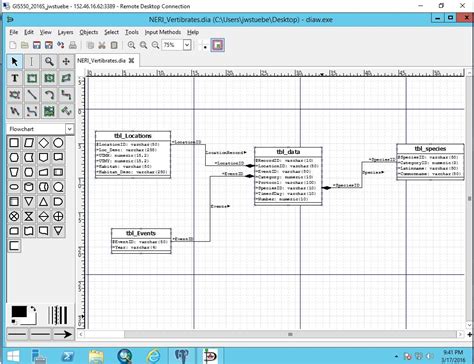Choose a line width from selector
Image resolution: width=474 pixels, height=364 pixels.
(x=57, y=315)
